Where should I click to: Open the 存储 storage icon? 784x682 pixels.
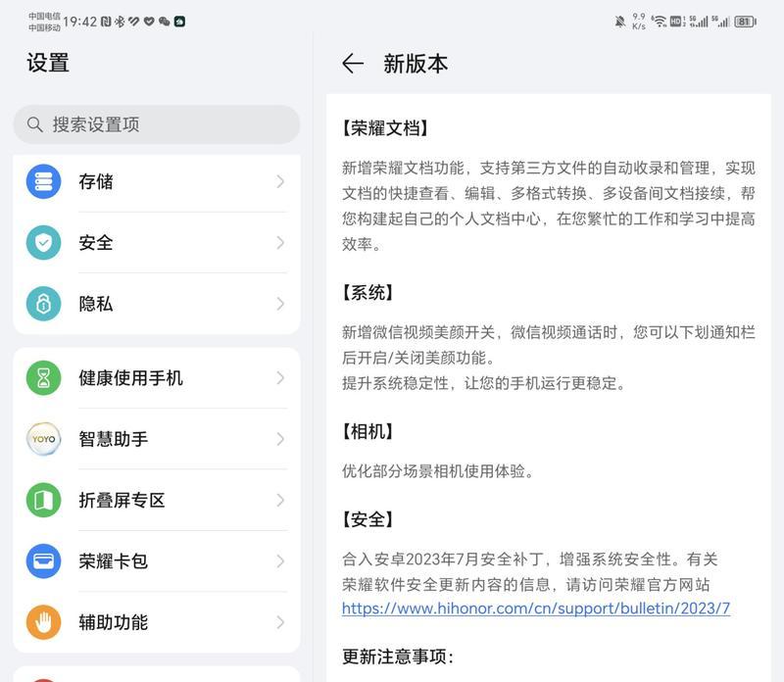coord(43,181)
